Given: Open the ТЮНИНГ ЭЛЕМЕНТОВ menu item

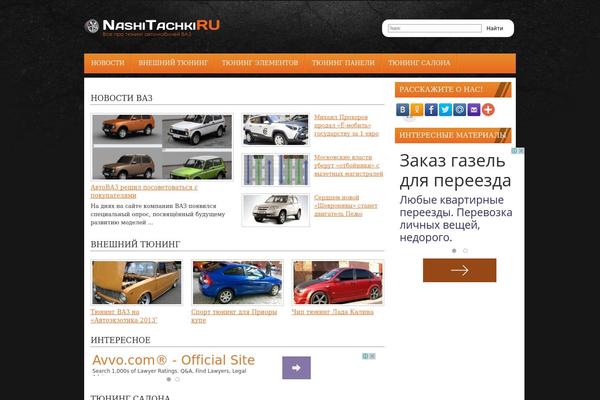Looking at the screenshot, I should [260, 63].
